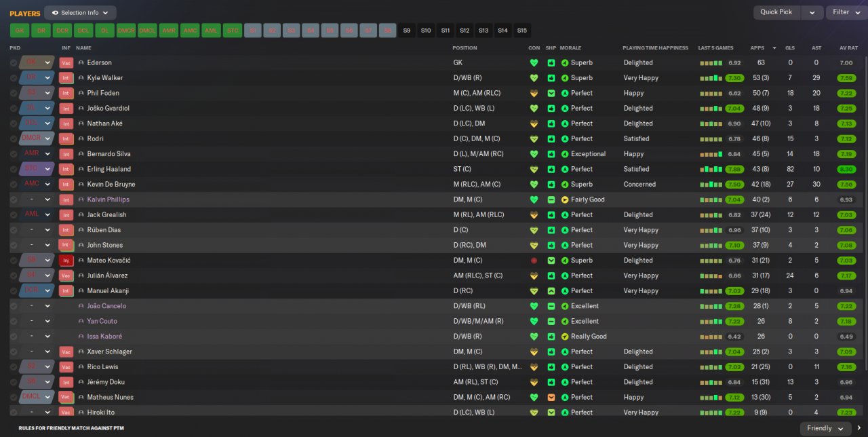Click the Quick Pick button
Viewport: 868px width, 437px height.
pos(776,12)
